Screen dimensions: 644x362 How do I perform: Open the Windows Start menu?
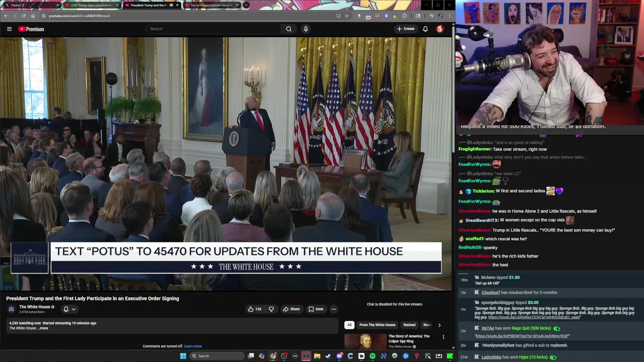[183, 356]
